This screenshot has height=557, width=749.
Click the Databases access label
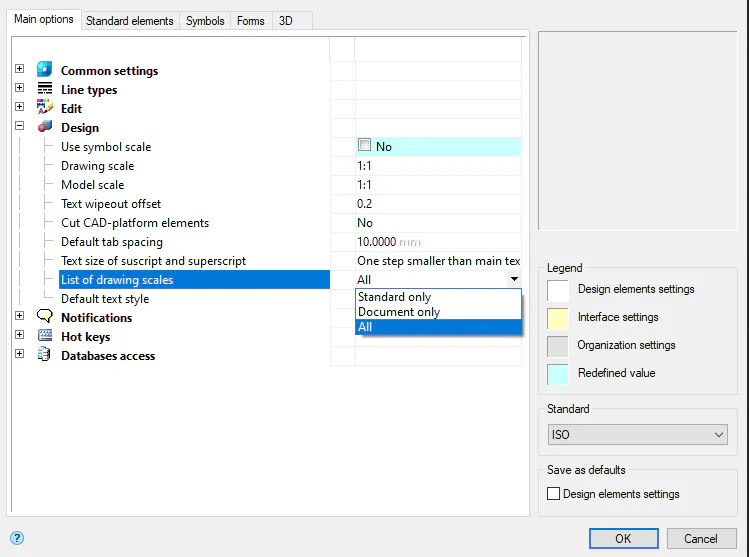pos(108,356)
